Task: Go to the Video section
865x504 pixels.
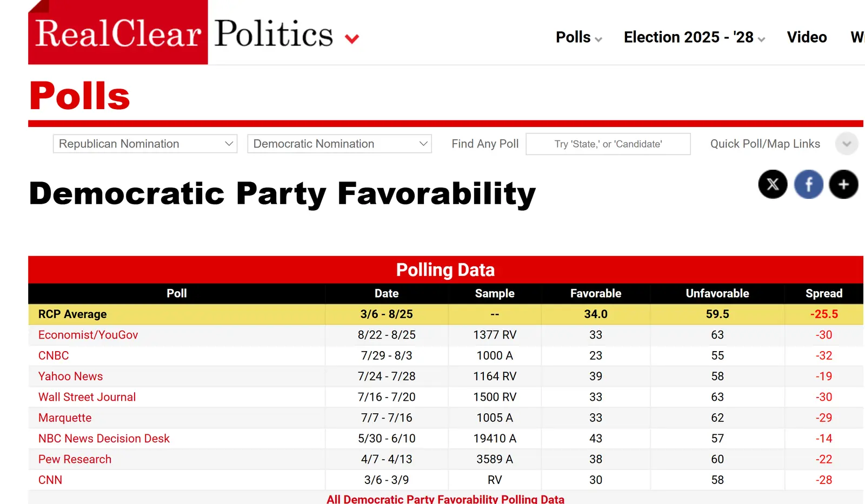Action: [x=807, y=37]
